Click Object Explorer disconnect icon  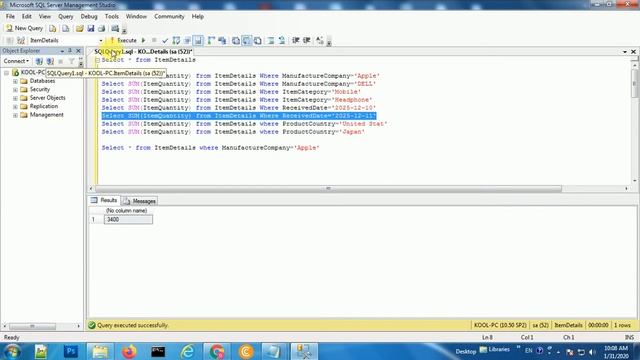tap(50, 61)
